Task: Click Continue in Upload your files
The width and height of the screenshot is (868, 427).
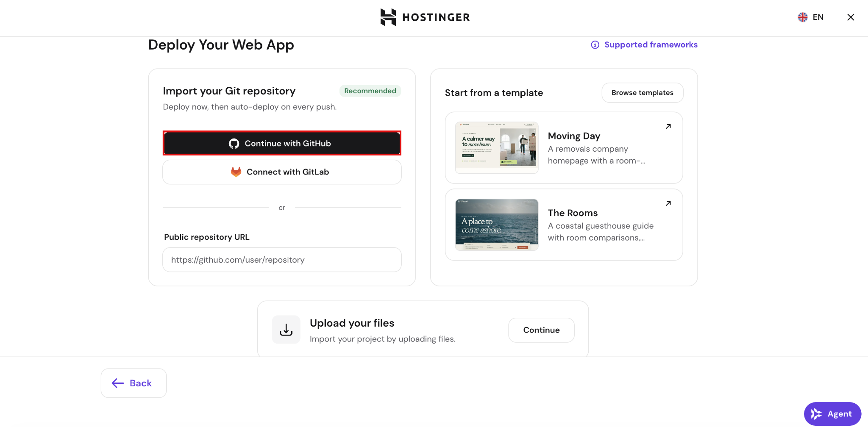Action: tap(541, 330)
